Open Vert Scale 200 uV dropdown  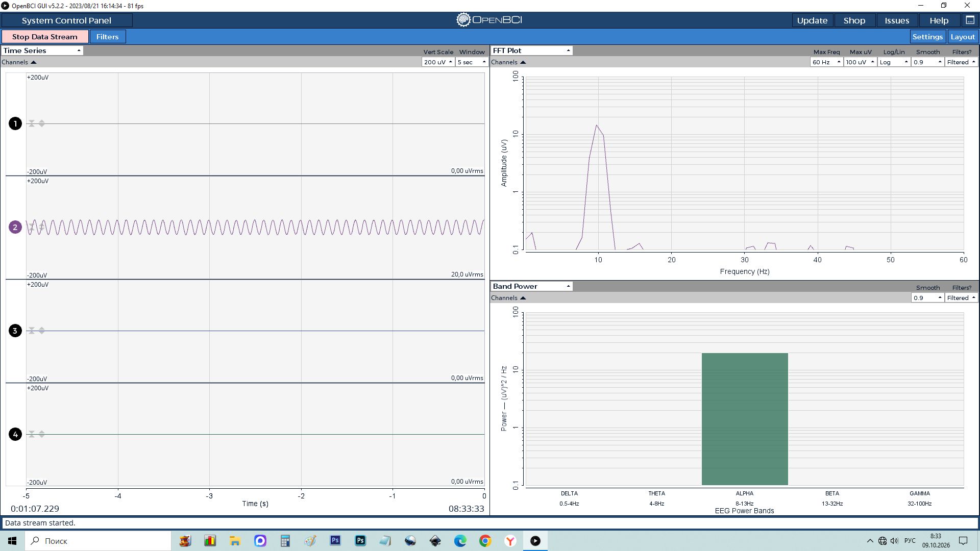tap(438, 62)
